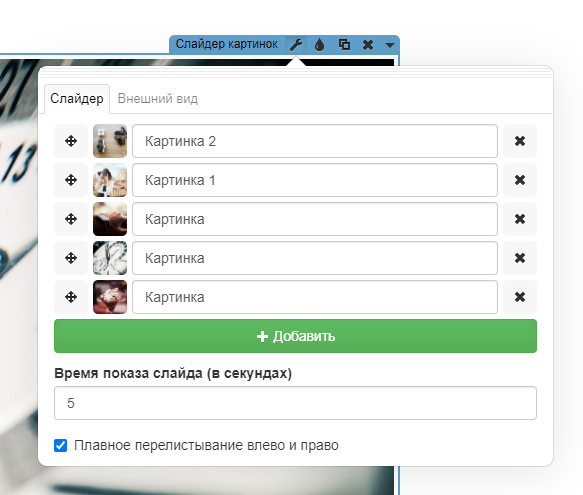Open the clock face image thumbnail
Screen dimensions: 583x495
(x=110, y=258)
